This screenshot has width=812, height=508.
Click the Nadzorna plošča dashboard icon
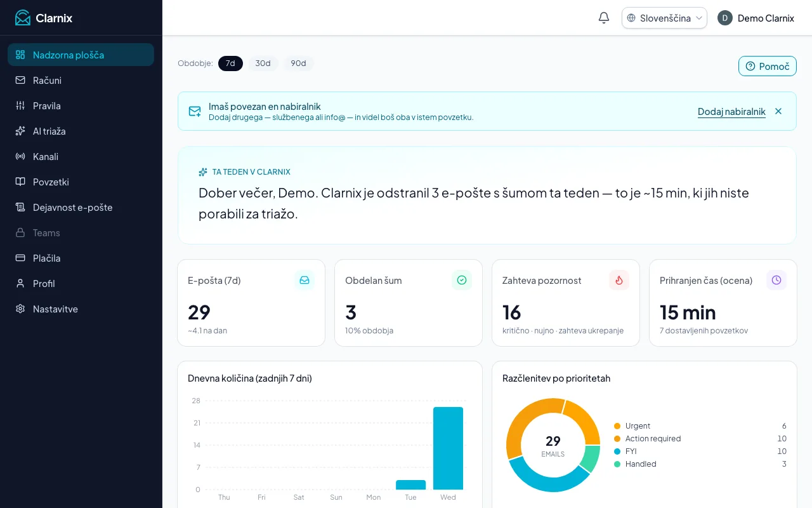pos(20,55)
